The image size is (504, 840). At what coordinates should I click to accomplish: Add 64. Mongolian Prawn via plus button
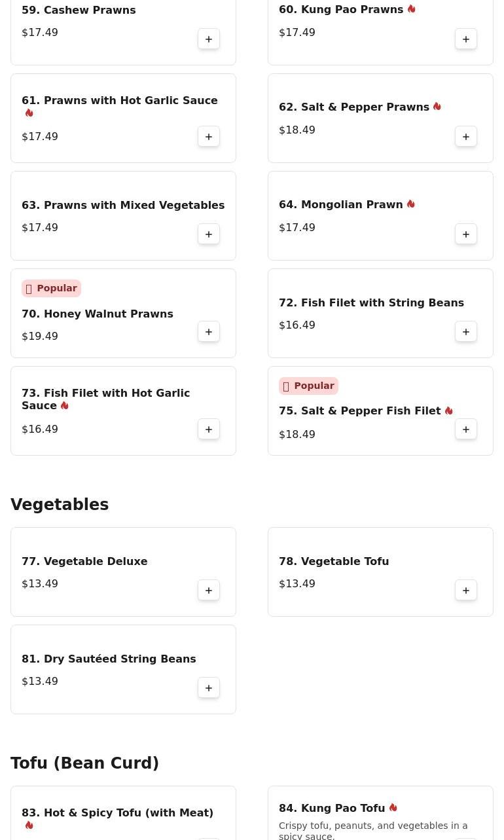pos(466,234)
